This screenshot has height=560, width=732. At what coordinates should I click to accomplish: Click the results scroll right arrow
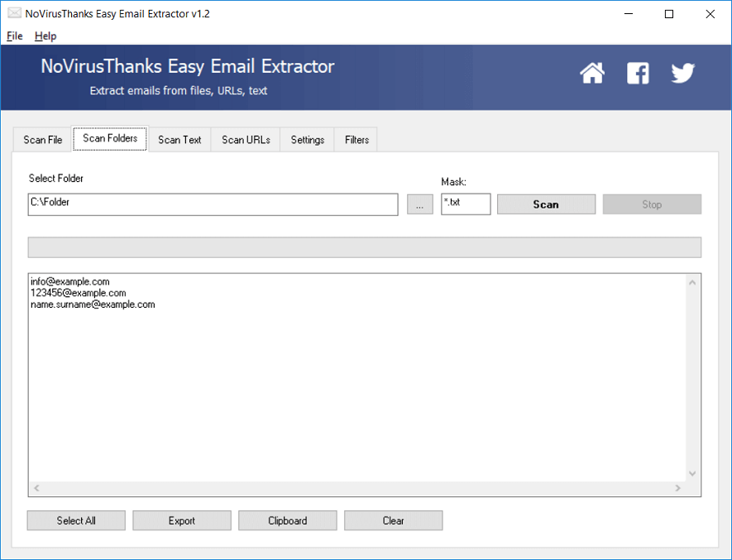pyautogui.click(x=678, y=488)
